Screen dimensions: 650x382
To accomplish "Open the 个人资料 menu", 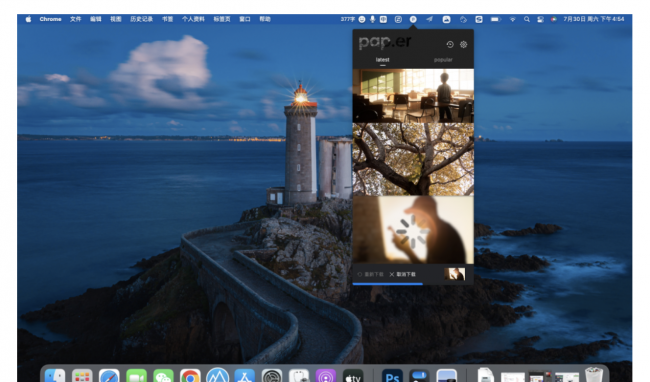I will (193, 19).
